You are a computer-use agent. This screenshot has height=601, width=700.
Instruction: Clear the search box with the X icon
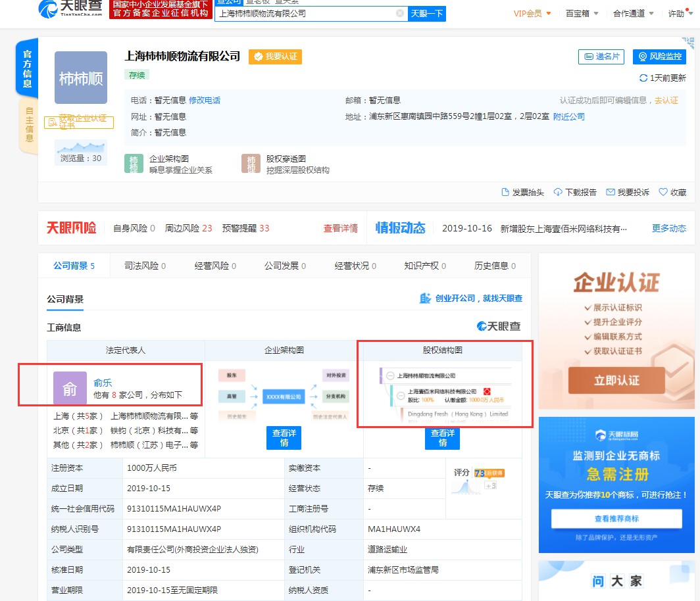[x=400, y=13]
